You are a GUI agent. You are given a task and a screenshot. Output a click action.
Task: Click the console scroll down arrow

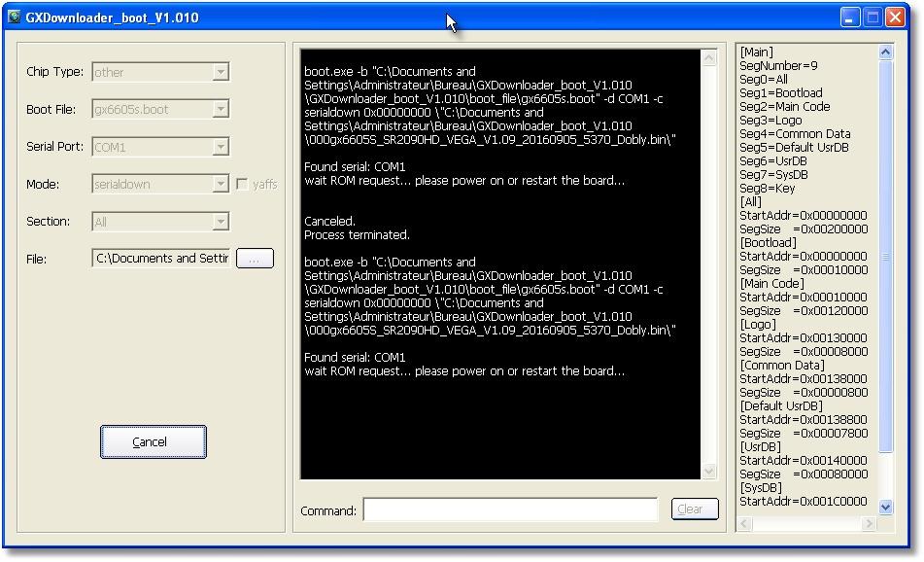(x=709, y=472)
